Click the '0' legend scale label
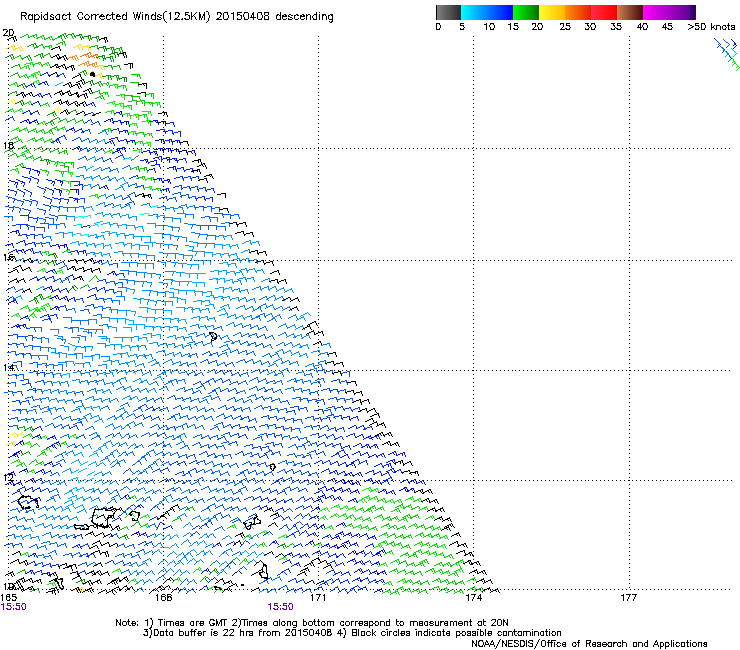Viewport: 740px width, 650px height. tap(438, 27)
